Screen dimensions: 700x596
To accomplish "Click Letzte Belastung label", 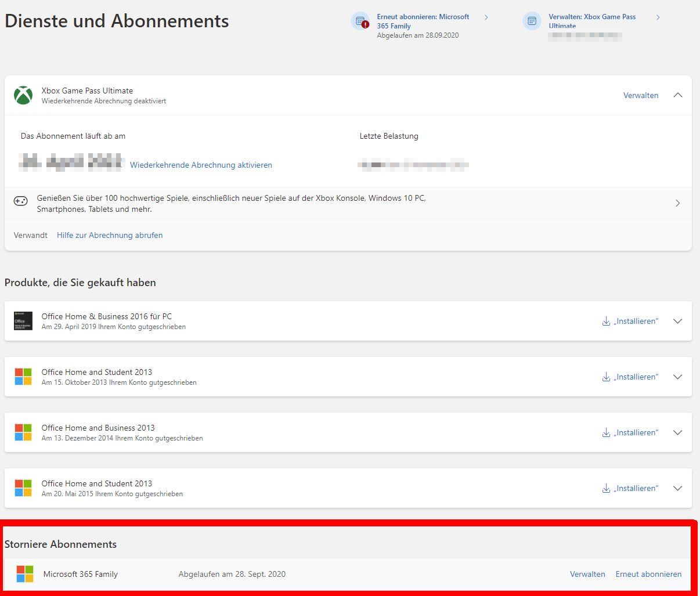I will click(389, 136).
